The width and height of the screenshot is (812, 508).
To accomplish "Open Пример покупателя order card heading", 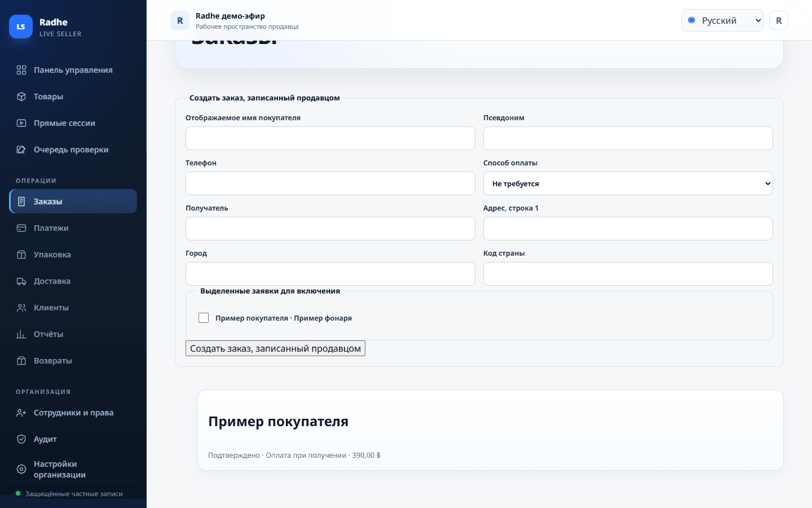I will [278, 422].
